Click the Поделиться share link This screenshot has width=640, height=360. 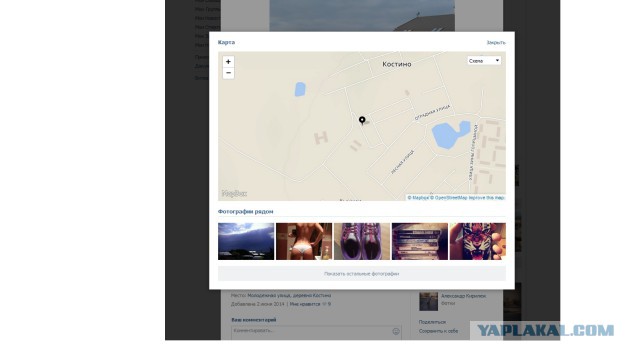pyautogui.click(x=432, y=322)
